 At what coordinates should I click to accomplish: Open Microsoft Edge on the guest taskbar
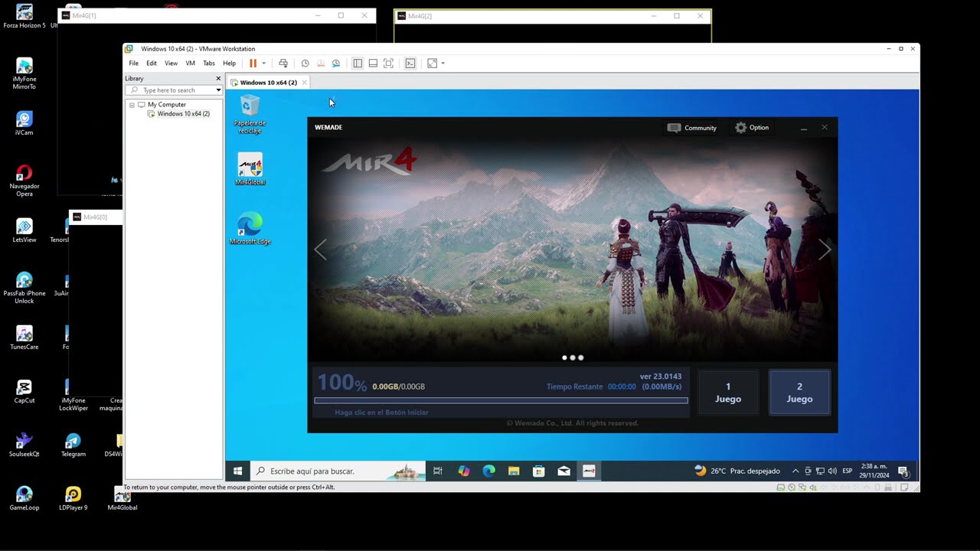[x=488, y=471]
